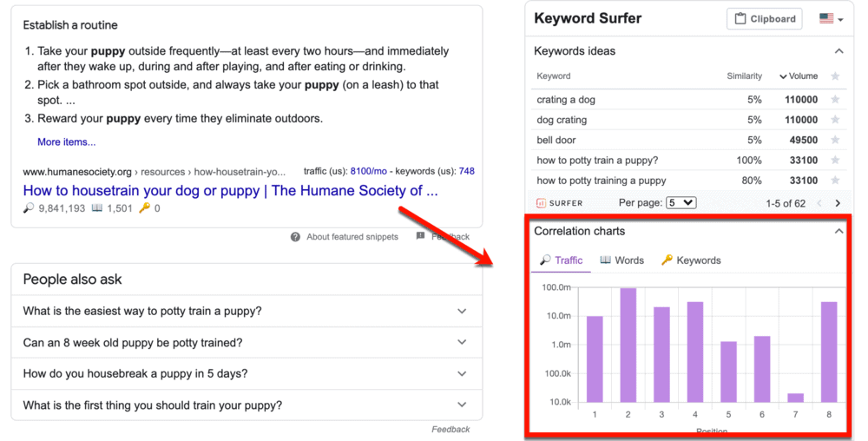Click the book words icon beside 1,501
Image resolution: width=868 pixels, height=441 pixels.
point(97,208)
